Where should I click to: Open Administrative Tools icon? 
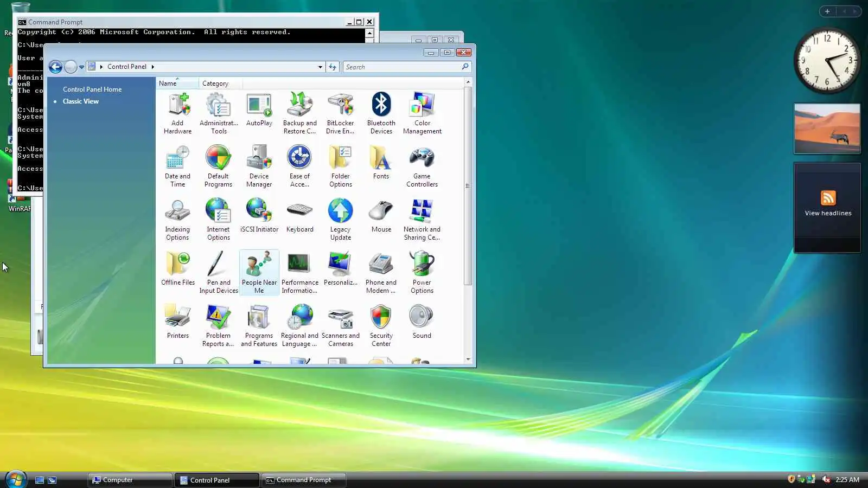219,113
